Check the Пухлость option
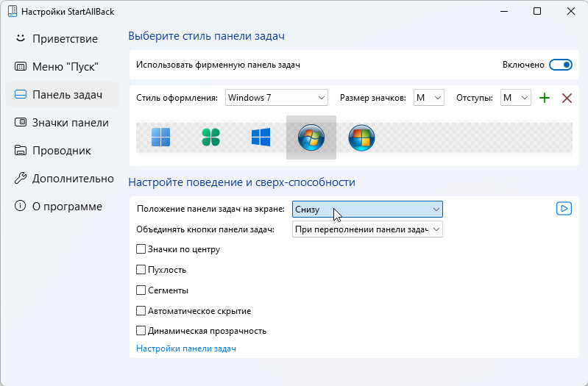The height and width of the screenshot is (386, 588). point(141,270)
